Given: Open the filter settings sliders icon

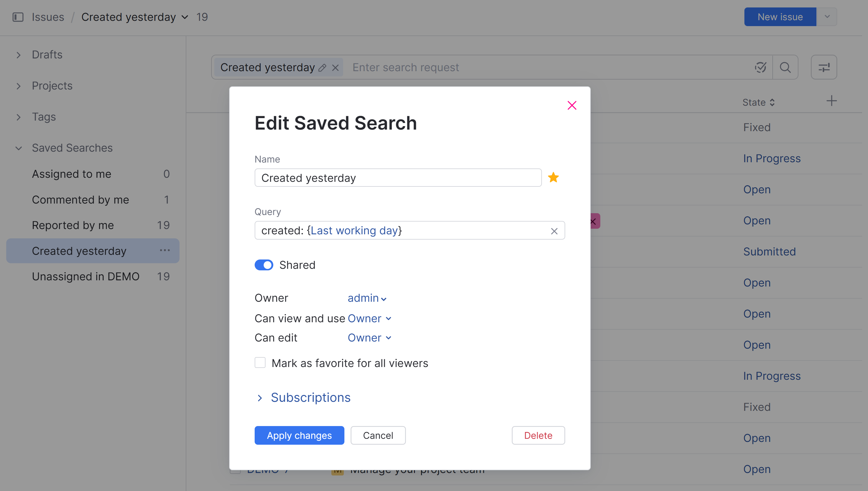Looking at the screenshot, I should click(x=824, y=67).
